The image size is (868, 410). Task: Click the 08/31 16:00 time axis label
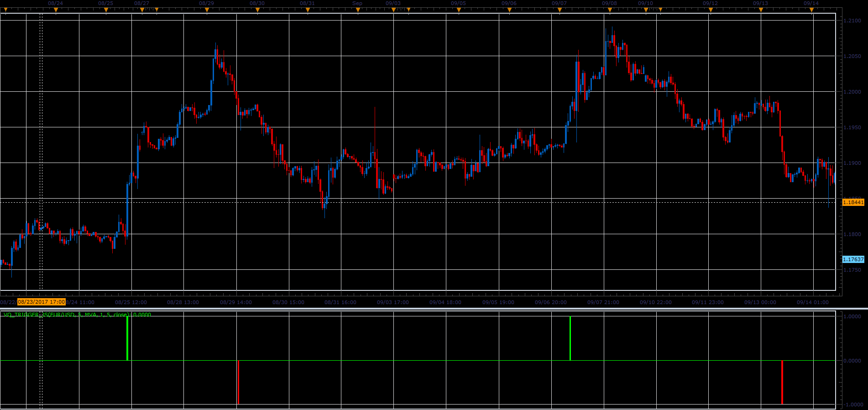(x=340, y=302)
